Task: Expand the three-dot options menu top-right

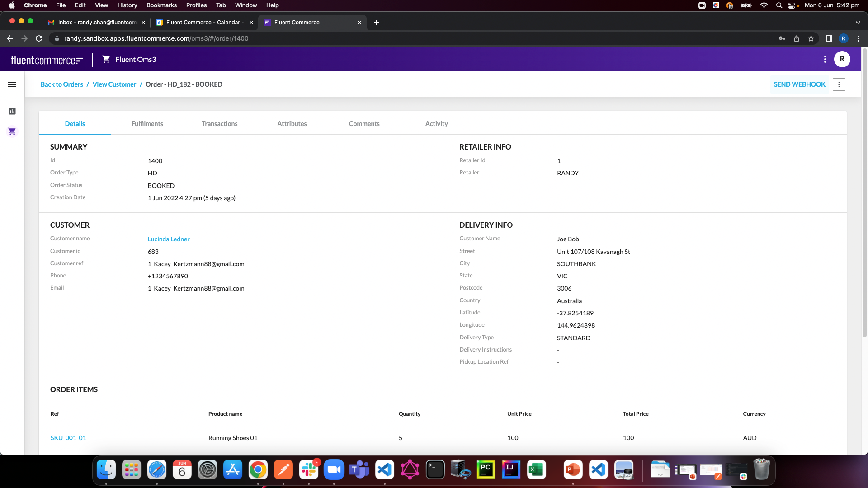Action: [x=839, y=84]
